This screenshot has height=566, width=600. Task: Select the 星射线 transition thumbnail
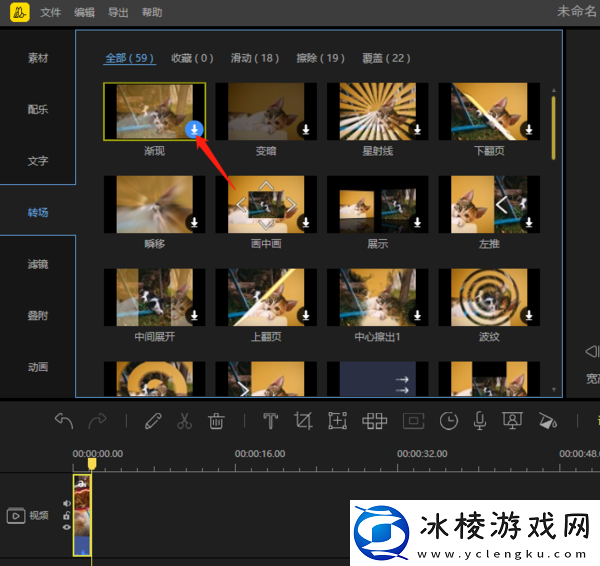tap(378, 111)
